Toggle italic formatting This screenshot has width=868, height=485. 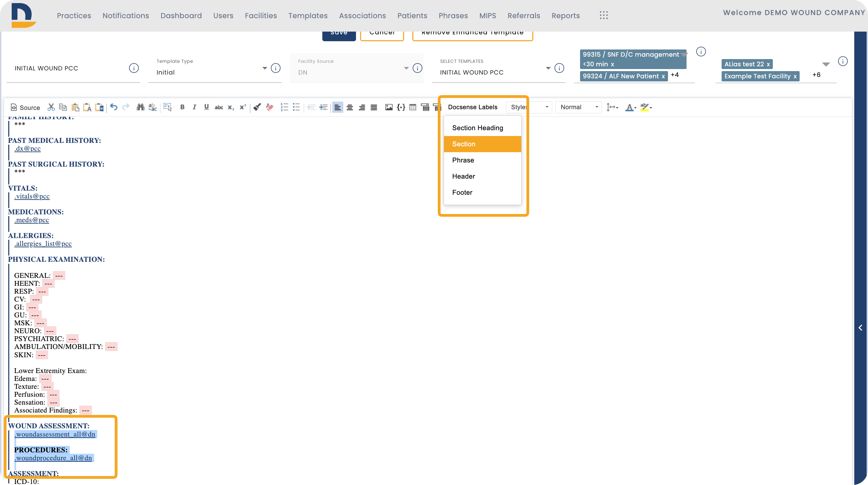click(x=194, y=107)
